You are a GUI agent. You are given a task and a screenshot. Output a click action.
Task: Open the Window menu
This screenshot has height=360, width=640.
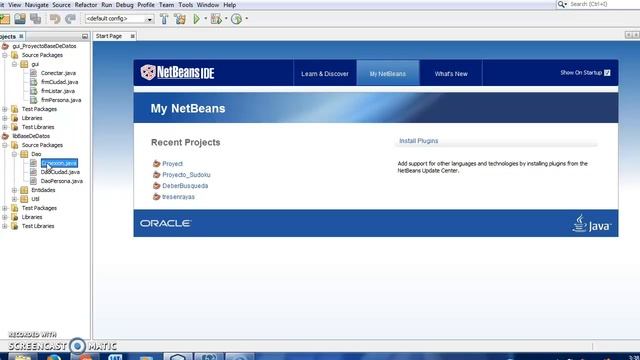tap(208, 5)
